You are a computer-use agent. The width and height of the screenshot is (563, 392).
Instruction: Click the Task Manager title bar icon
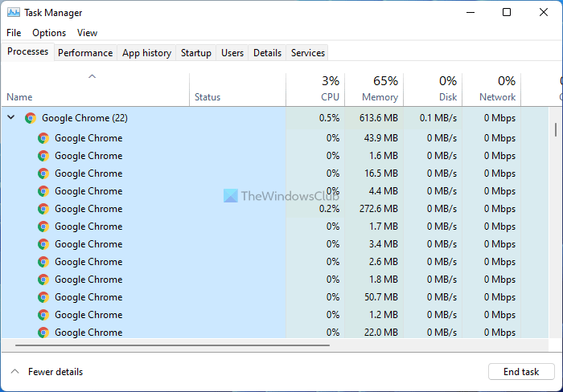[x=14, y=13]
